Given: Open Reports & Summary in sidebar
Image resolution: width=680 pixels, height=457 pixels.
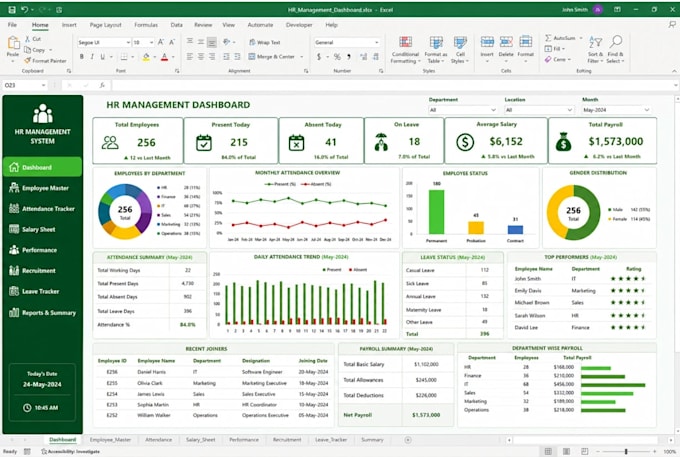Looking at the screenshot, I should pos(42,312).
